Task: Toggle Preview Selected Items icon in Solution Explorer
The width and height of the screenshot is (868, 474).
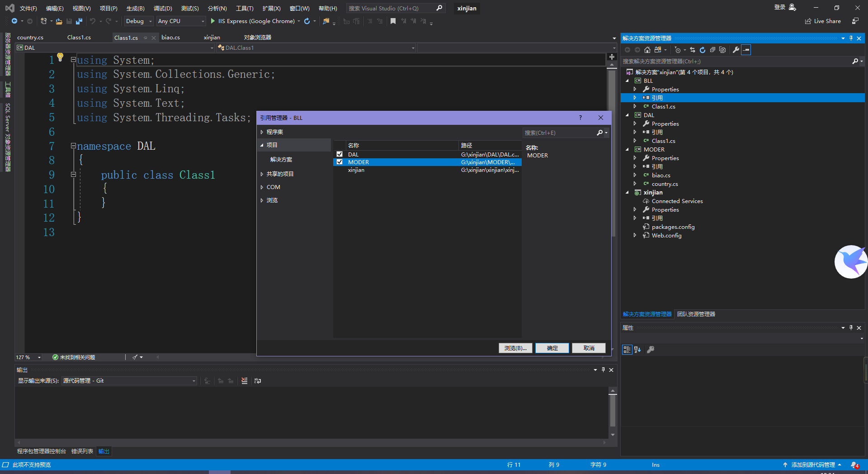Action: click(746, 50)
